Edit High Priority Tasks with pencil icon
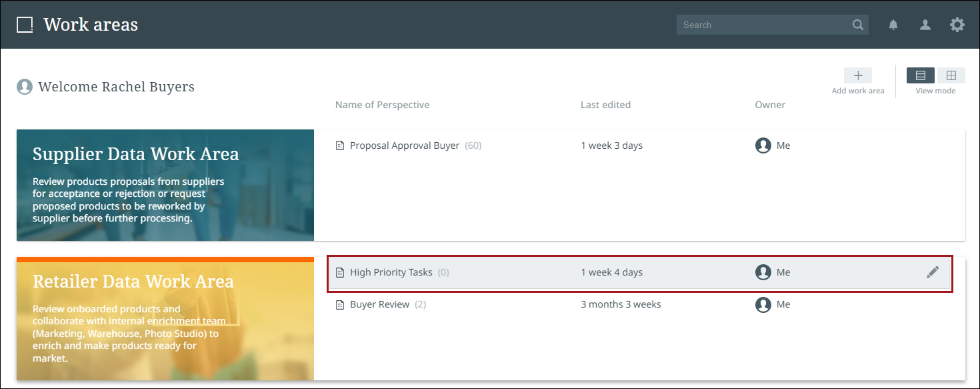Image resolution: width=980 pixels, height=389 pixels. pyautogui.click(x=933, y=272)
